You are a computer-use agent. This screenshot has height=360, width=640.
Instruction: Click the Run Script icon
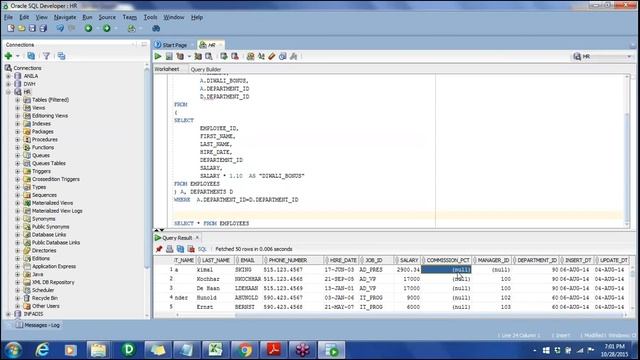(x=169, y=56)
